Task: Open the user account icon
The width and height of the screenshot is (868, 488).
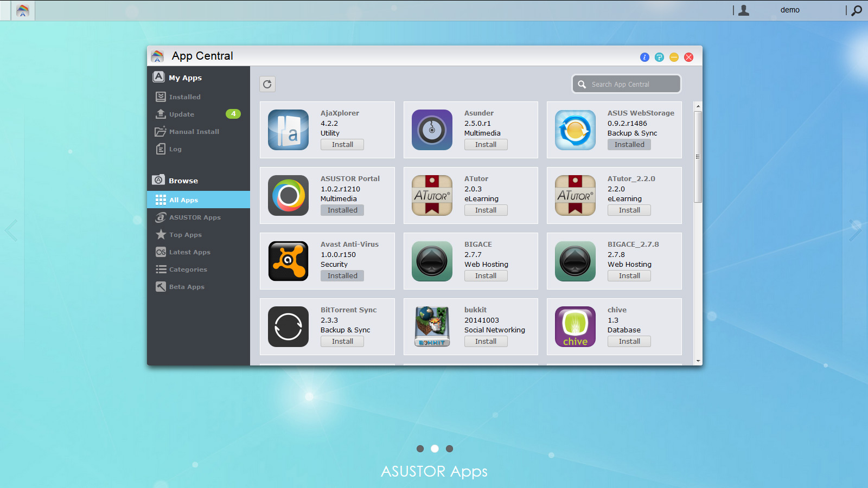Action: 744,10
